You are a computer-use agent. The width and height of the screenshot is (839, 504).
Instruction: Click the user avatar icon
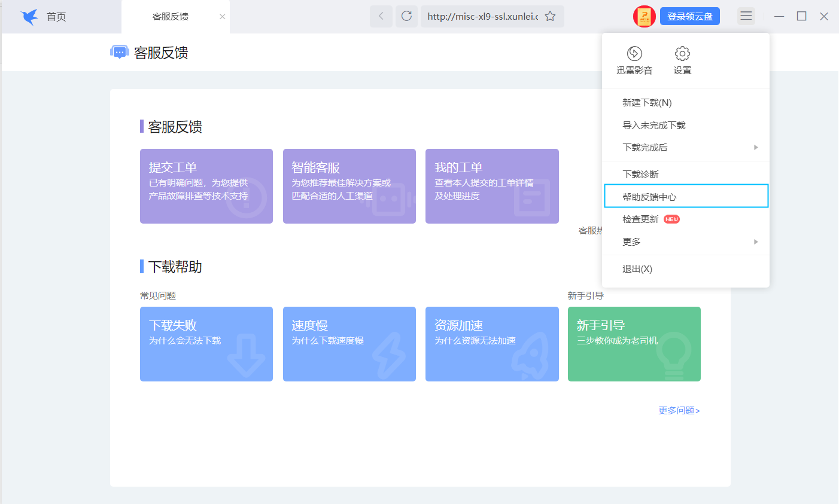[x=645, y=16]
